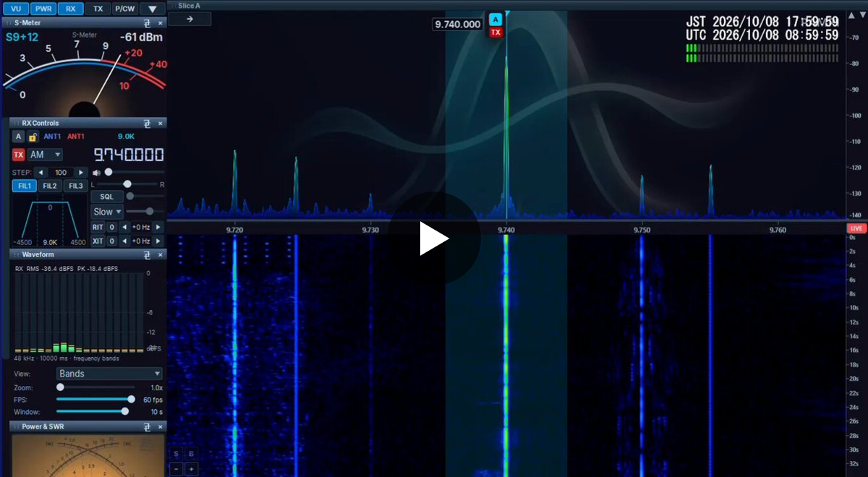Image resolution: width=868 pixels, height=477 pixels.
Task: Open the AM mode dropdown
Action: [x=46, y=155]
